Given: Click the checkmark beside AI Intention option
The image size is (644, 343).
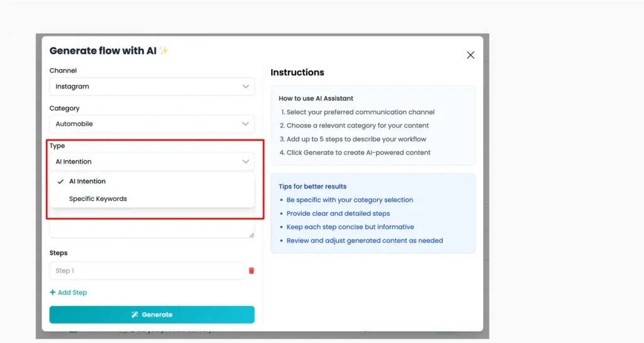Looking at the screenshot, I should (60, 182).
